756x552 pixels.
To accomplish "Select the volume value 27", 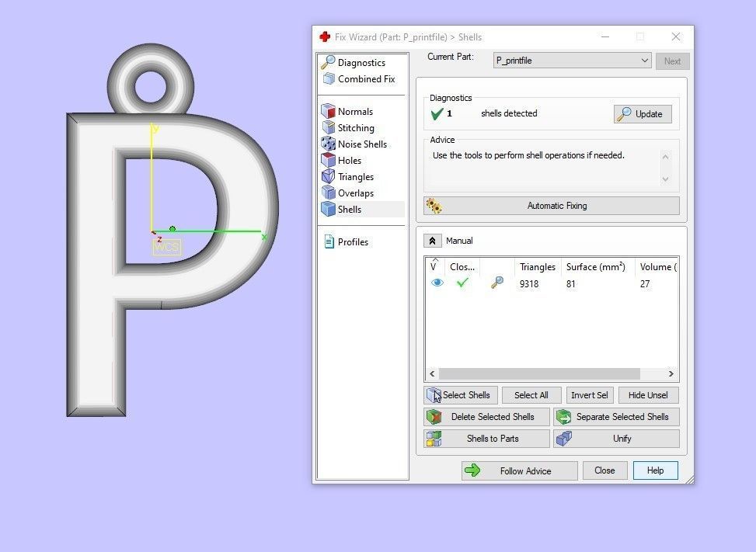I will 645,283.
